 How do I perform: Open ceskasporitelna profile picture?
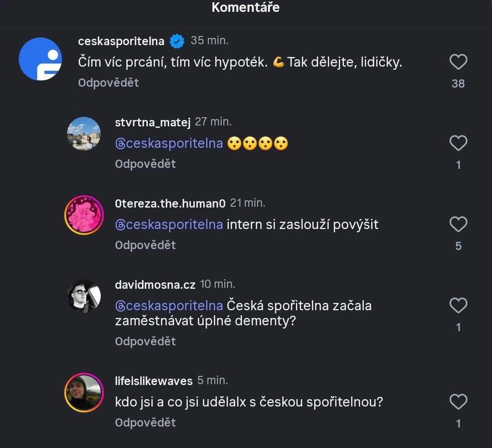(40, 59)
